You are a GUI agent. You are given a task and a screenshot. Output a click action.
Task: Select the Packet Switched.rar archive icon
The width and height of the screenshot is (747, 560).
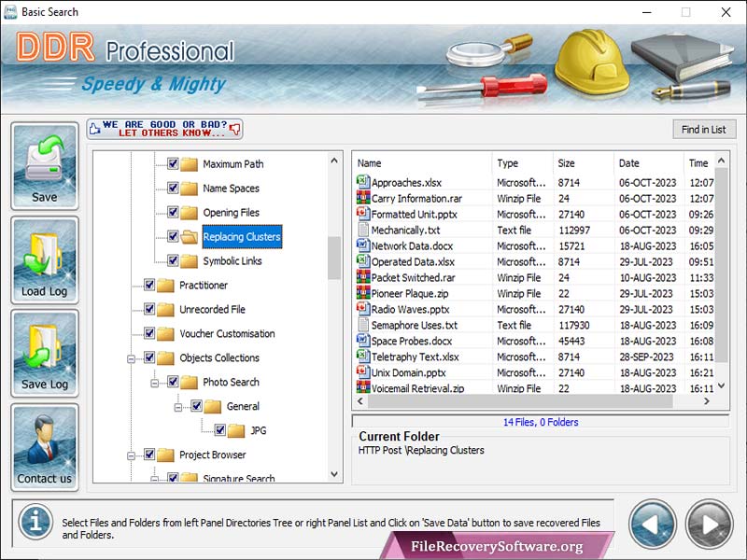[363, 276]
